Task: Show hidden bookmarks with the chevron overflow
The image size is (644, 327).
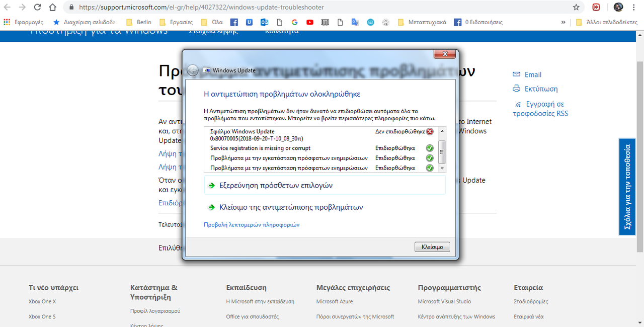Action: click(x=563, y=22)
